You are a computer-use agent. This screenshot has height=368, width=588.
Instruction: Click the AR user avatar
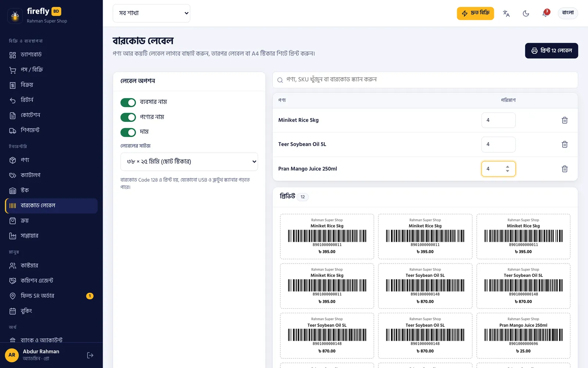12,355
